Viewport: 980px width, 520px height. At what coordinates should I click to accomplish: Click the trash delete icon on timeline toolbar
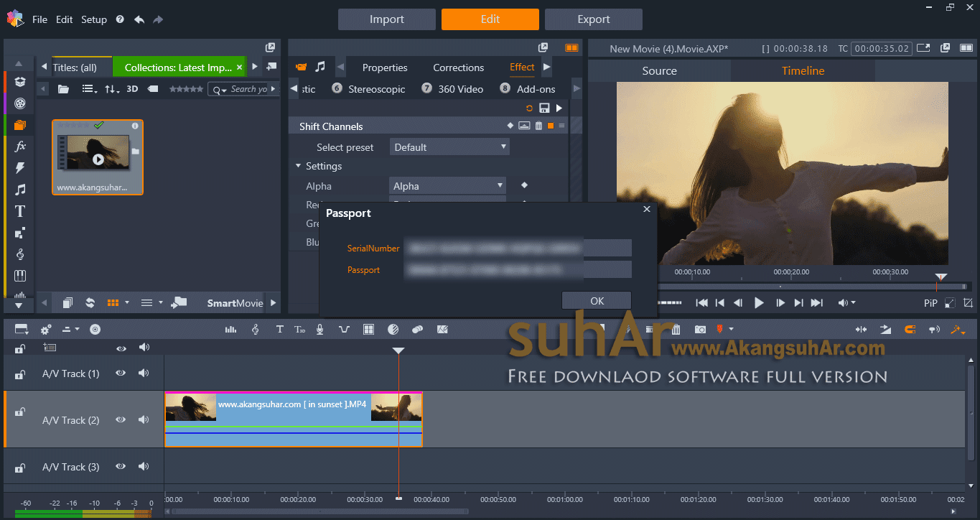(x=676, y=330)
